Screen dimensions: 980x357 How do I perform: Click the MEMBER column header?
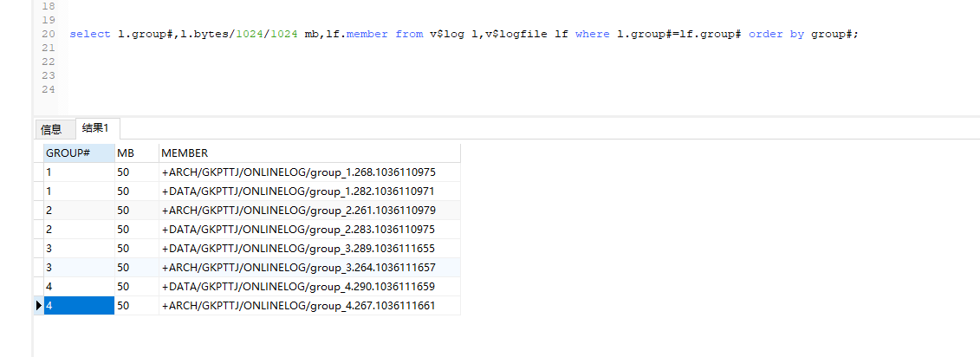tap(309, 153)
